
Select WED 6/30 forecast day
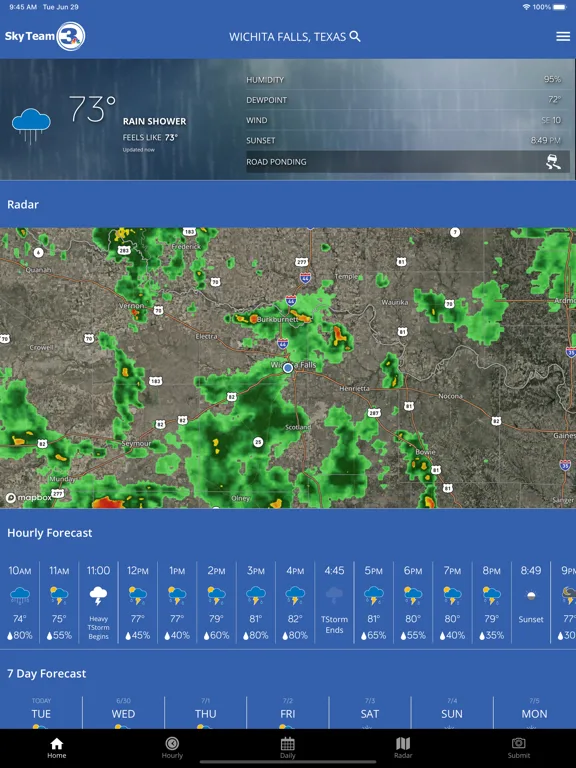123,714
